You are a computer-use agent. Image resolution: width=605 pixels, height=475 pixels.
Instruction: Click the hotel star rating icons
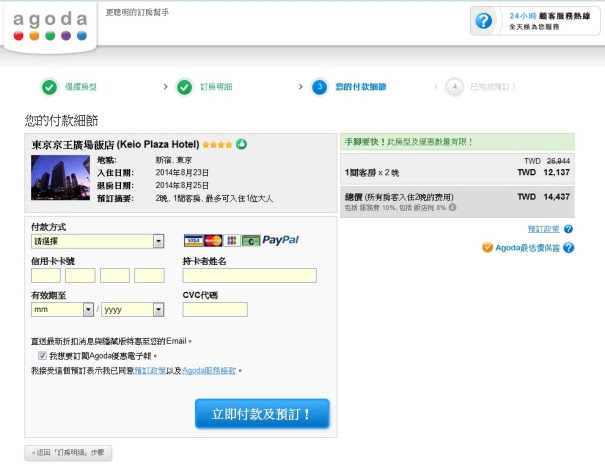[x=217, y=145]
